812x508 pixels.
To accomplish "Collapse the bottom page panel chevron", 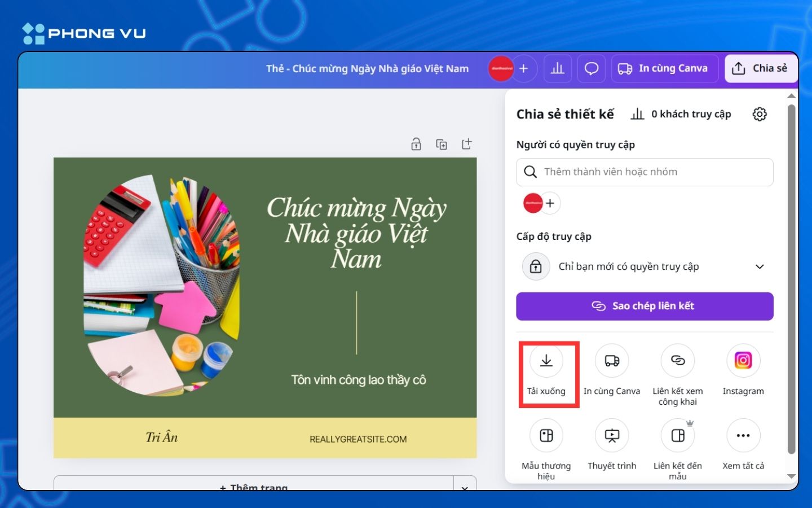I will coord(465,487).
